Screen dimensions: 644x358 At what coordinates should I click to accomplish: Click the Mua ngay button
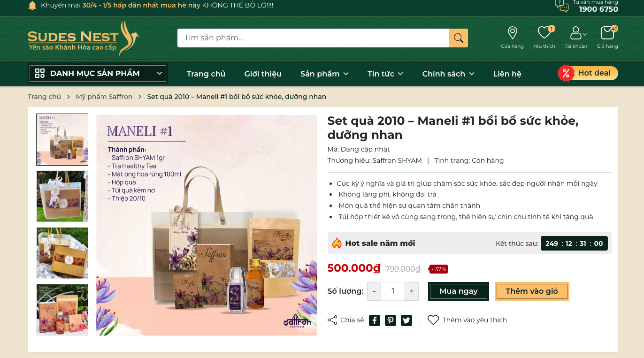[458, 291]
